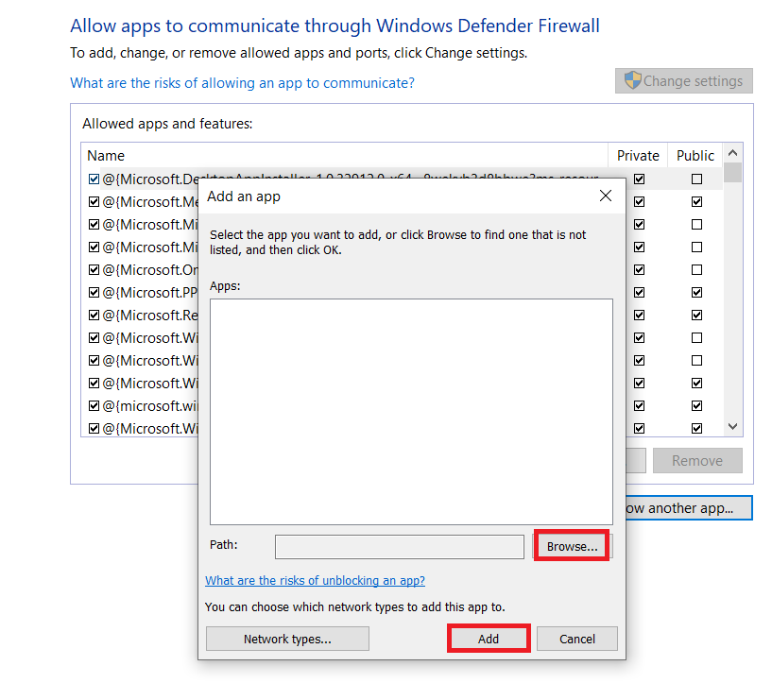Toggle Private checkbox for Microsoft.DesktopAppInstaller row

pos(640,179)
